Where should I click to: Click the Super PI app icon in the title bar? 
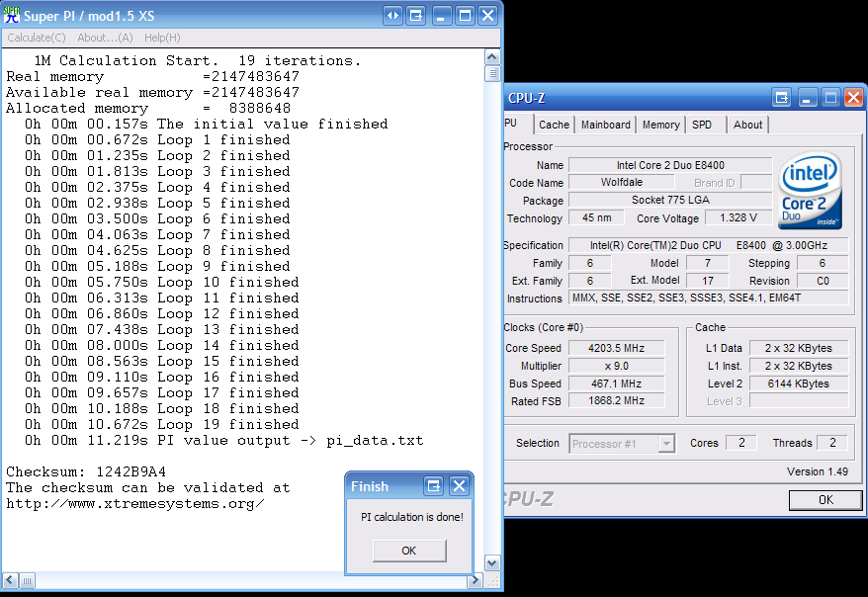pos(11,15)
